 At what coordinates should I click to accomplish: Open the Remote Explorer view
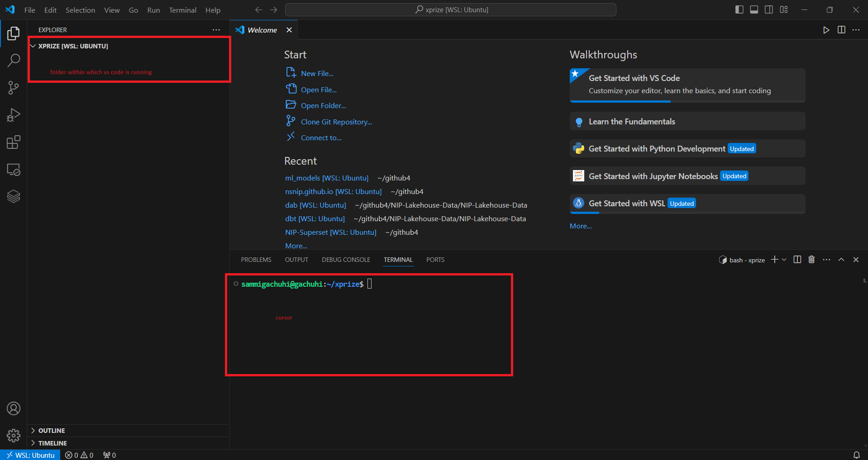pos(14,170)
